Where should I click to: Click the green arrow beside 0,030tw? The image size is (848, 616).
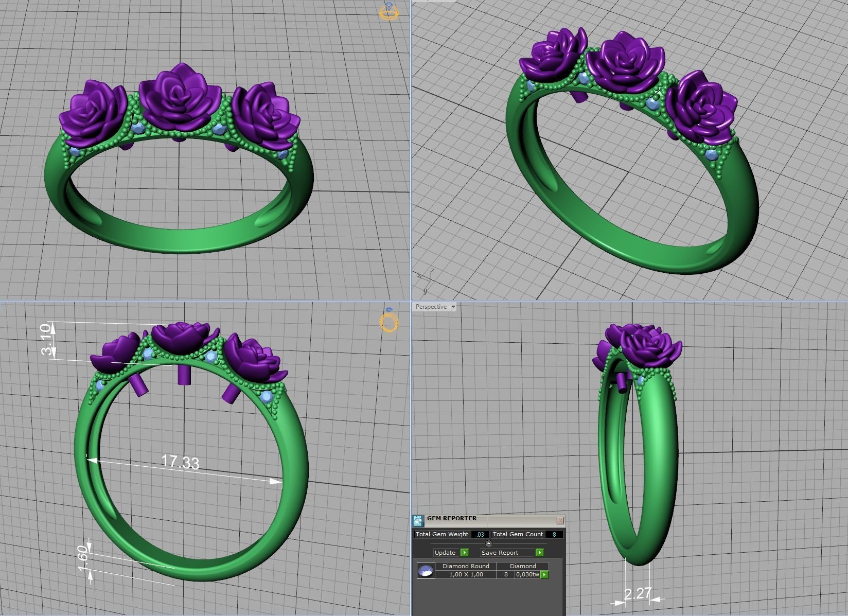tap(544, 574)
